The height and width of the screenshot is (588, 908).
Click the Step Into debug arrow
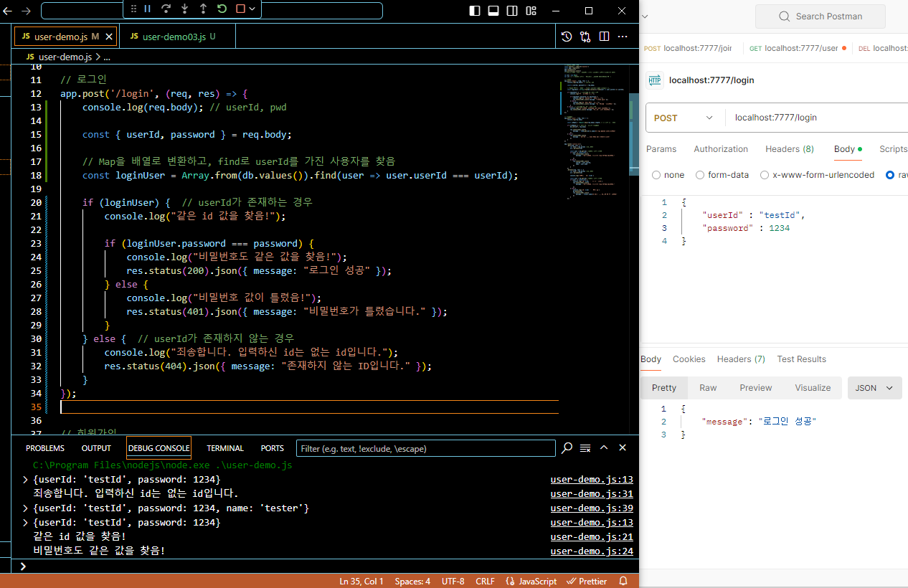[184, 9]
